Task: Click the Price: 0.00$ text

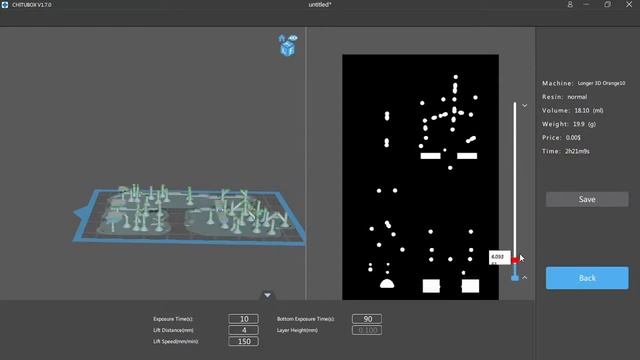Action: 561,138
